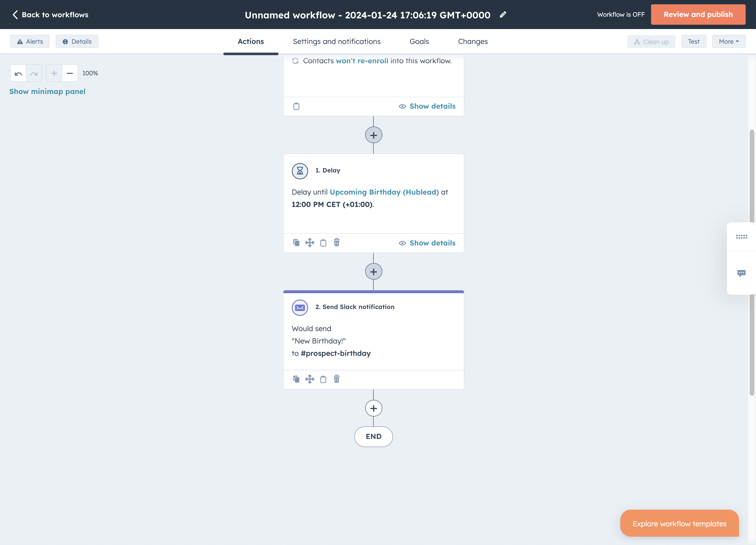The width and height of the screenshot is (756, 545).
Task: Click the Clean up button
Action: coord(651,42)
